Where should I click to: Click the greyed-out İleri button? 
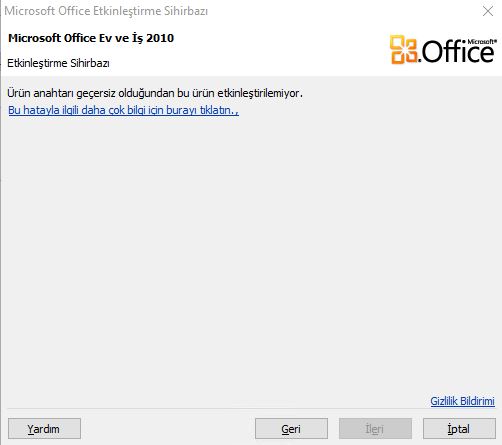click(x=375, y=429)
